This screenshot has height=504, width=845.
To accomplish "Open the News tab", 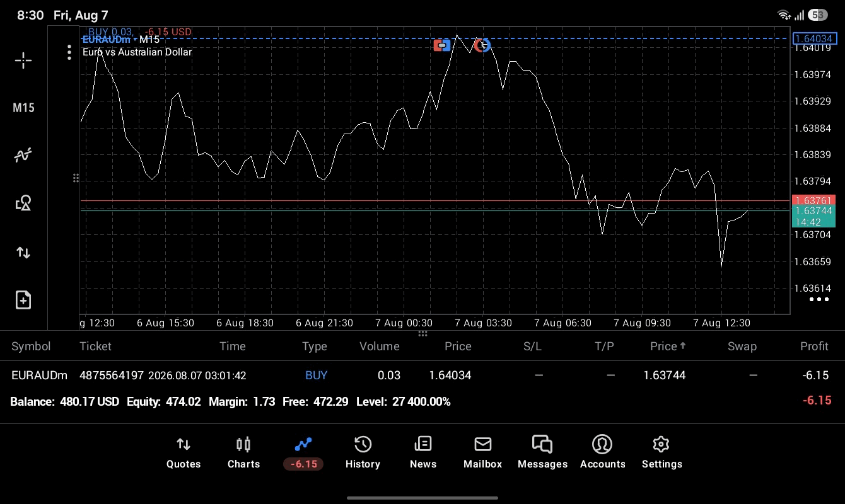I will 423,454.
